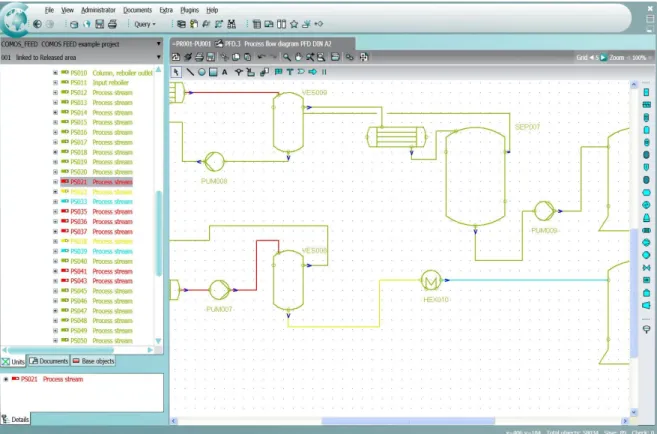Click PUM009 pump symbol on diagram

544,211
